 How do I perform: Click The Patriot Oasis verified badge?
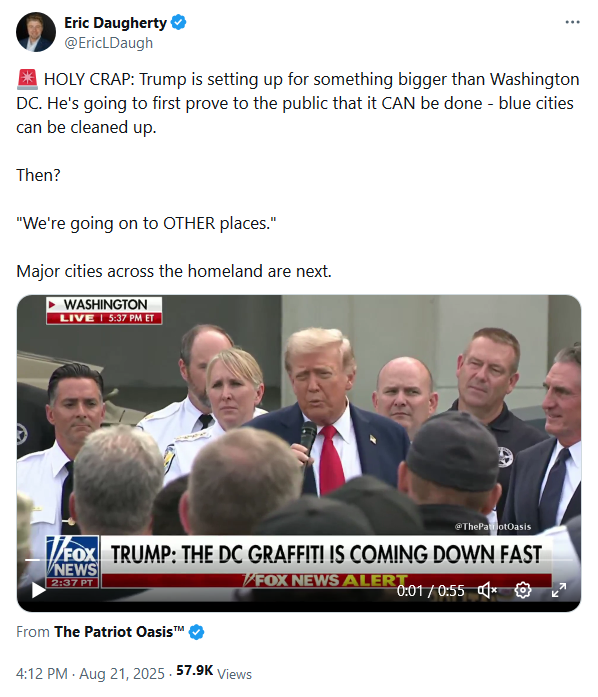pyautogui.click(x=197, y=632)
